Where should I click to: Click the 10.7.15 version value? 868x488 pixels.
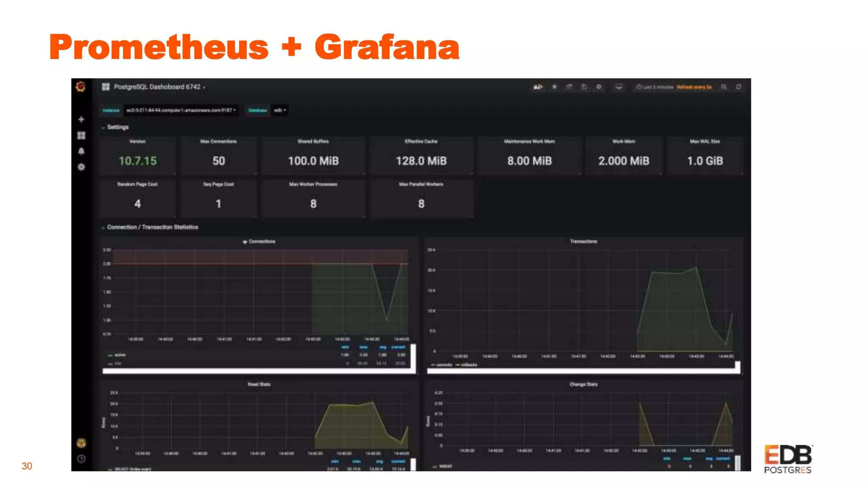pyautogui.click(x=137, y=161)
